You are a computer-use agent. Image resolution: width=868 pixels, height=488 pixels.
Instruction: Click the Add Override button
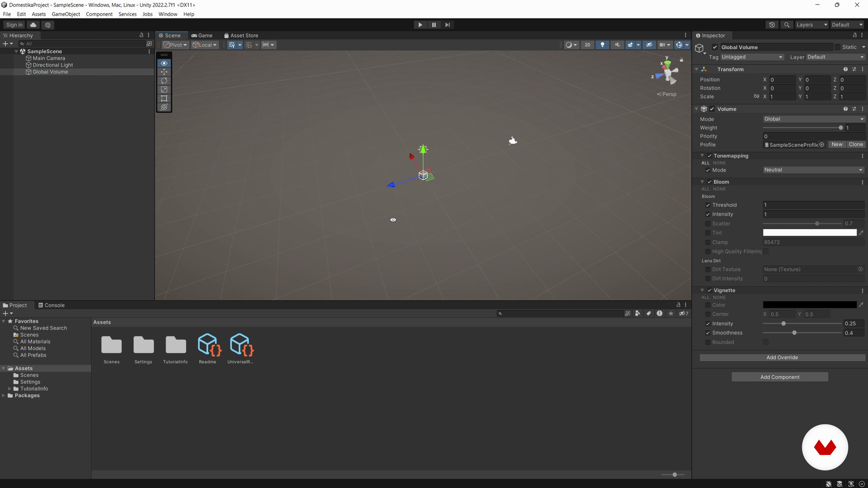[x=782, y=357]
